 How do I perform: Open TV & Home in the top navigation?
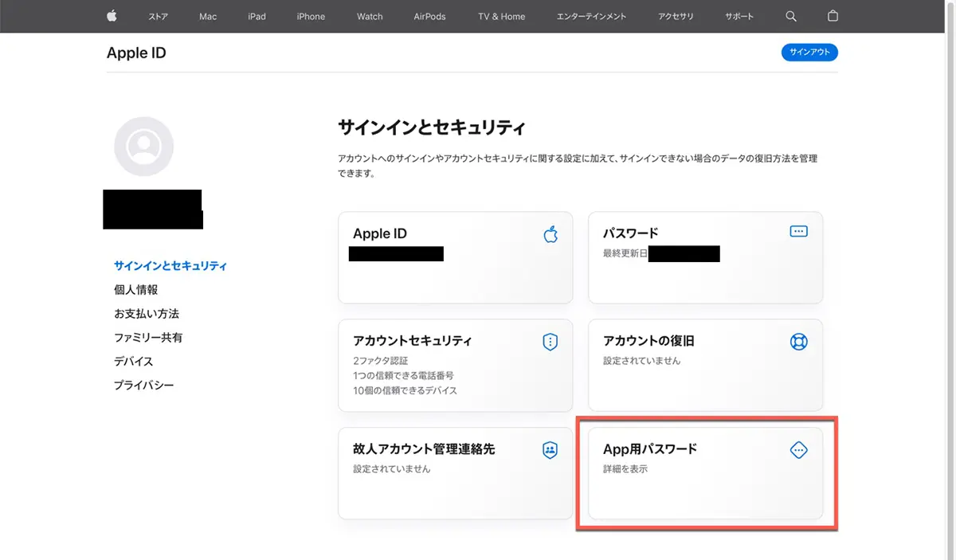tap(502, 17)
